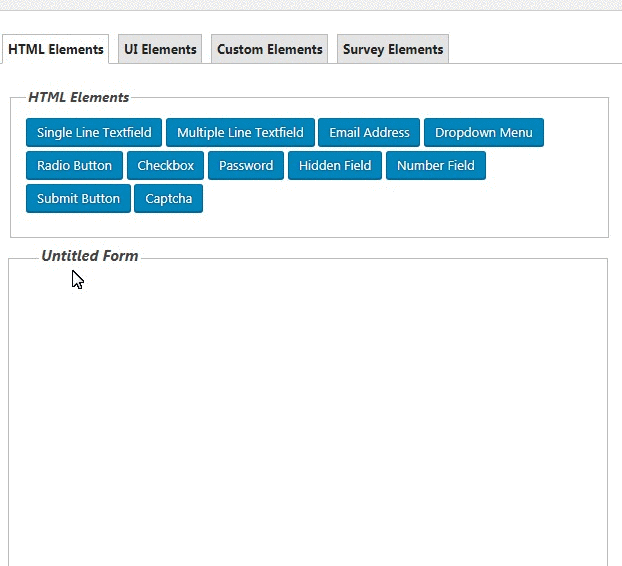Viewport: 622px width, 566px height.
Task: Insert a Multiple Line Textfield
Action: tap(240, 132)
